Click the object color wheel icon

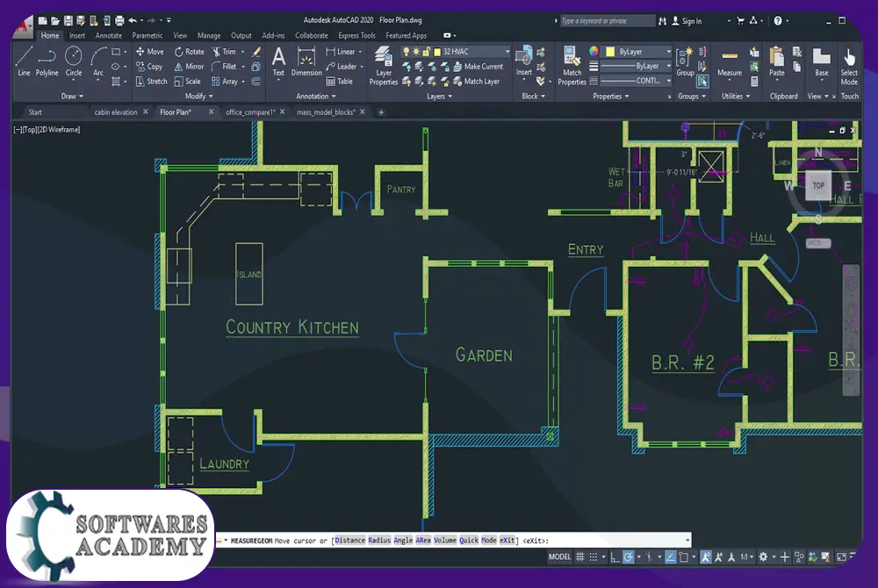(x=594, y=52)
